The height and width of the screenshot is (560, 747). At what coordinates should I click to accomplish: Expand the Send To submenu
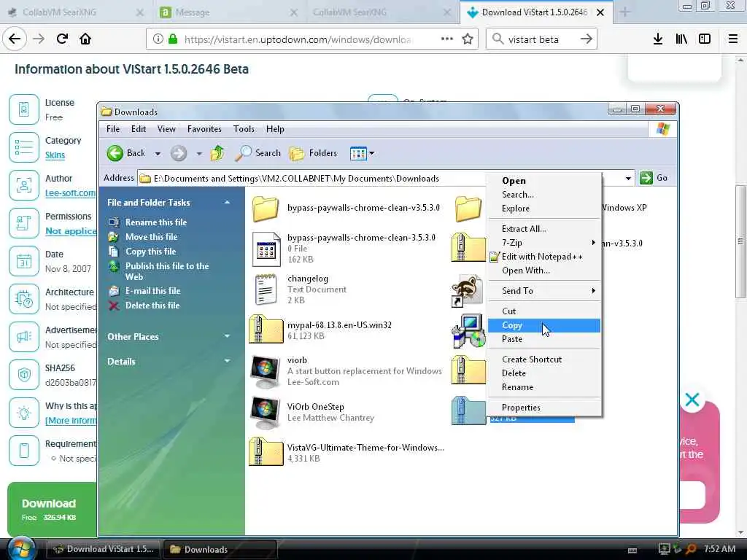[x=544, y=291]
